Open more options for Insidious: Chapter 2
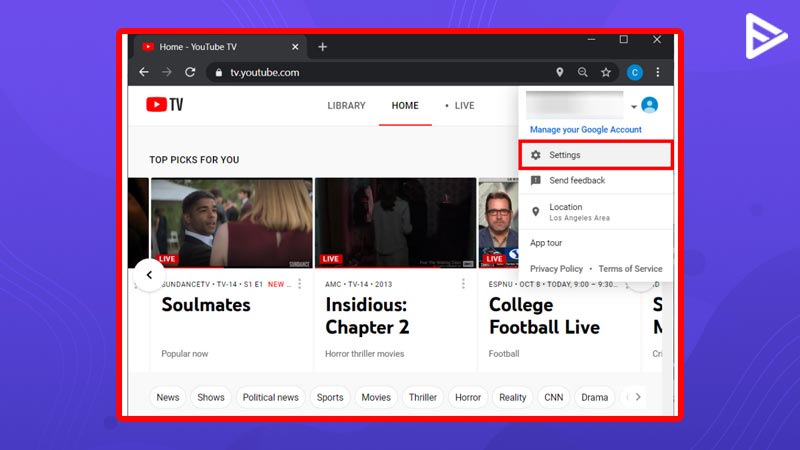 click(463, 284)
